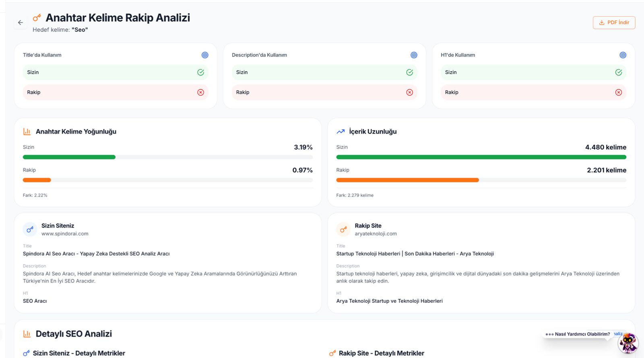Click green checkmark in Title'da Kullanım Sizin row

coord(200,72)
